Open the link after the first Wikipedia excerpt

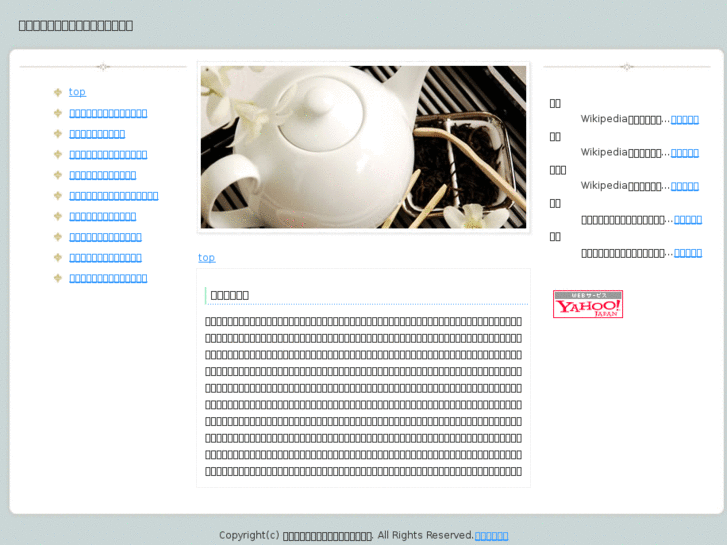pyautogui.click(x=684, y=120)
